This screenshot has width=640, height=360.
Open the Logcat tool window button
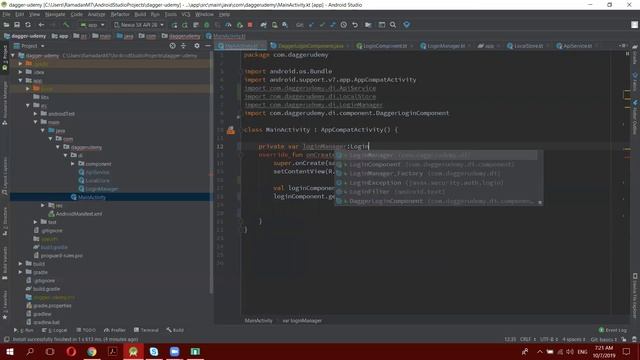point(55,330)
